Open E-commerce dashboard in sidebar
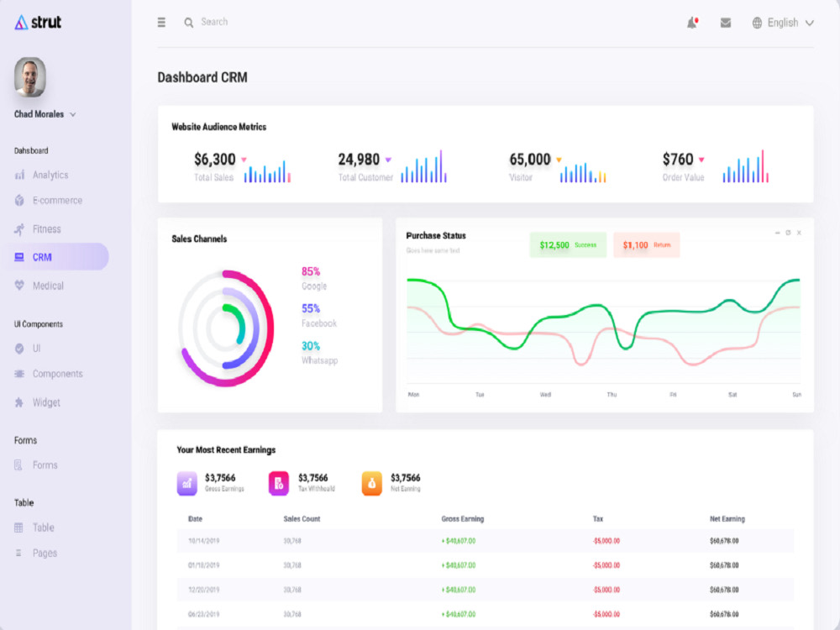The height and width of the screenshot is (630, 840). coord(57,201)
